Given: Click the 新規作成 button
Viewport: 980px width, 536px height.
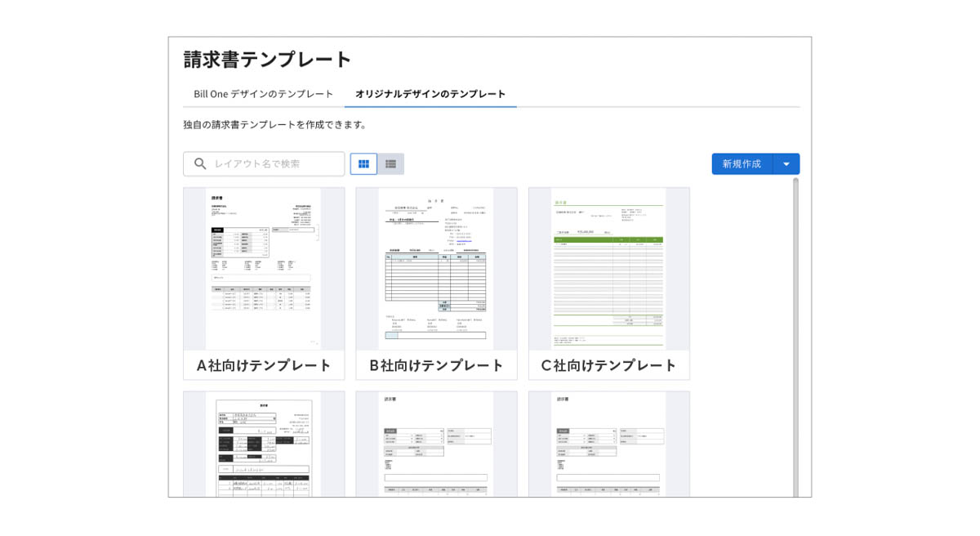Looking at the screenshot, I should (x=742, y=164).
